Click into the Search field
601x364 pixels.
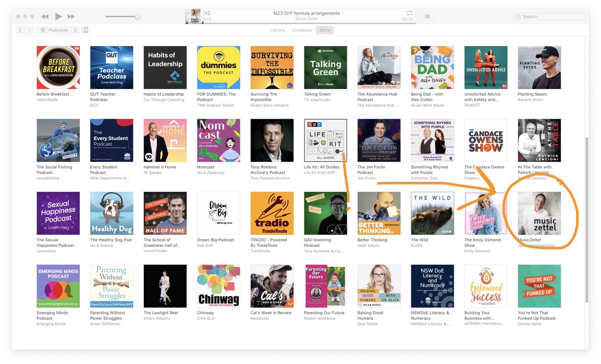pyautogui.click(x=550, y=17)
